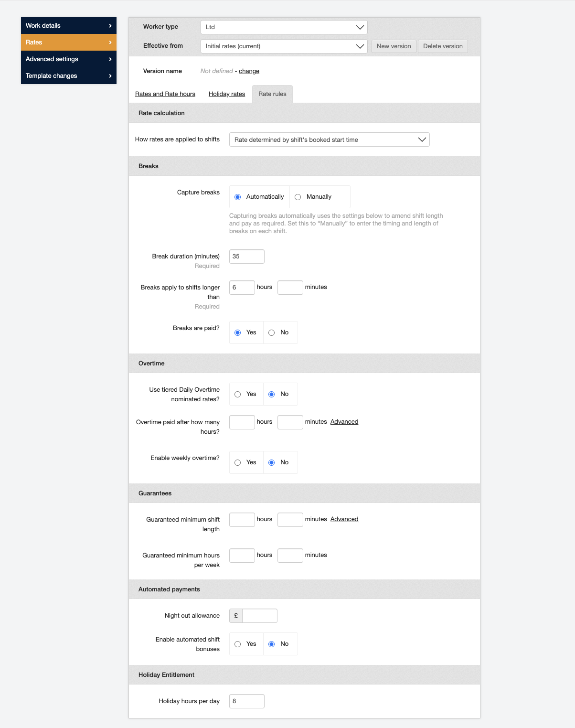Select No for Breaks are paid
Screen dimensions: 575x728
[272, 333]
